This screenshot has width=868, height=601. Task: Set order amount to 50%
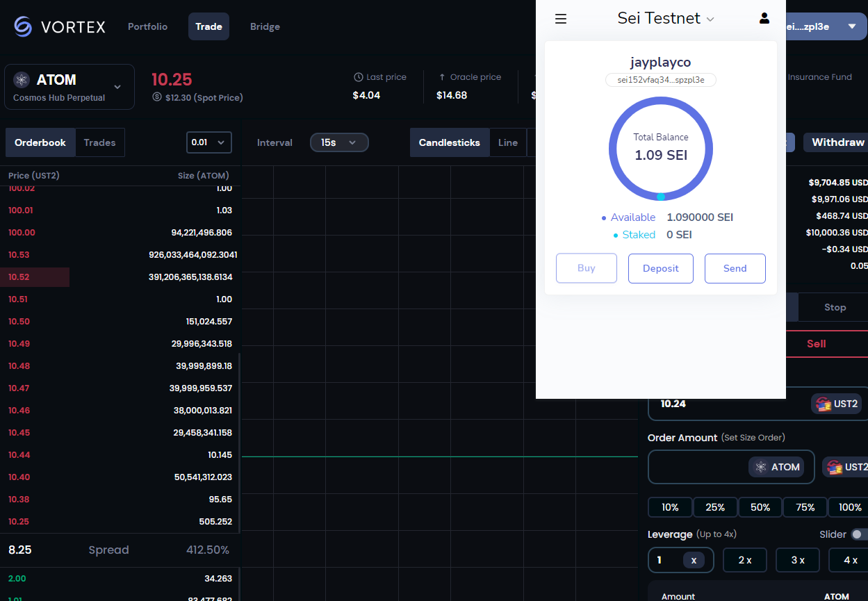[760, 507]
